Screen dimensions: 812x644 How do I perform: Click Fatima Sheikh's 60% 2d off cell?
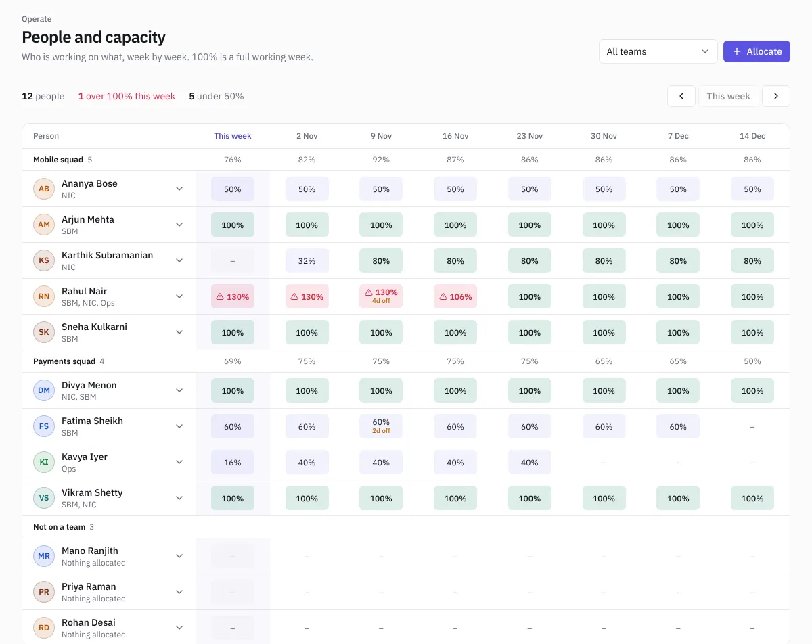click(x=381, y=426)
